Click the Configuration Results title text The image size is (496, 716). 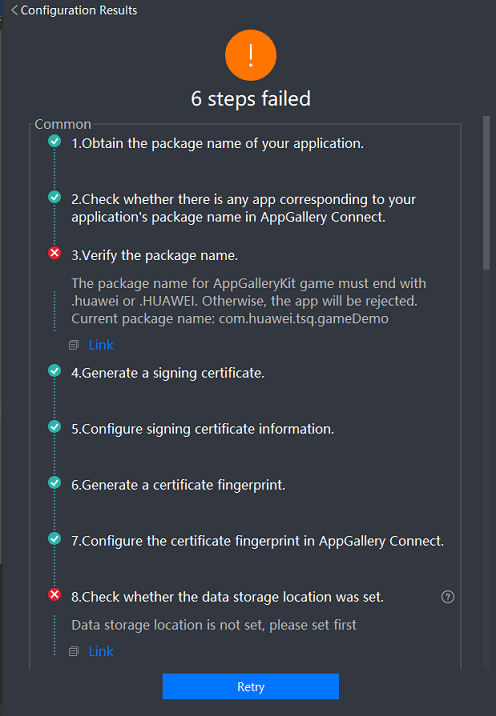[x=79, y=10]
